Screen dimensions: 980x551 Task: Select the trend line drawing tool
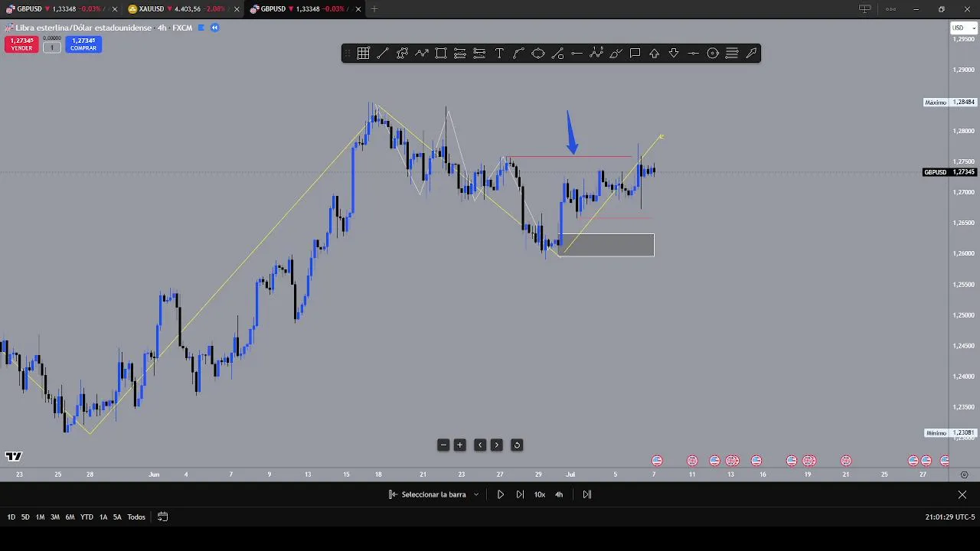(383, 54)
